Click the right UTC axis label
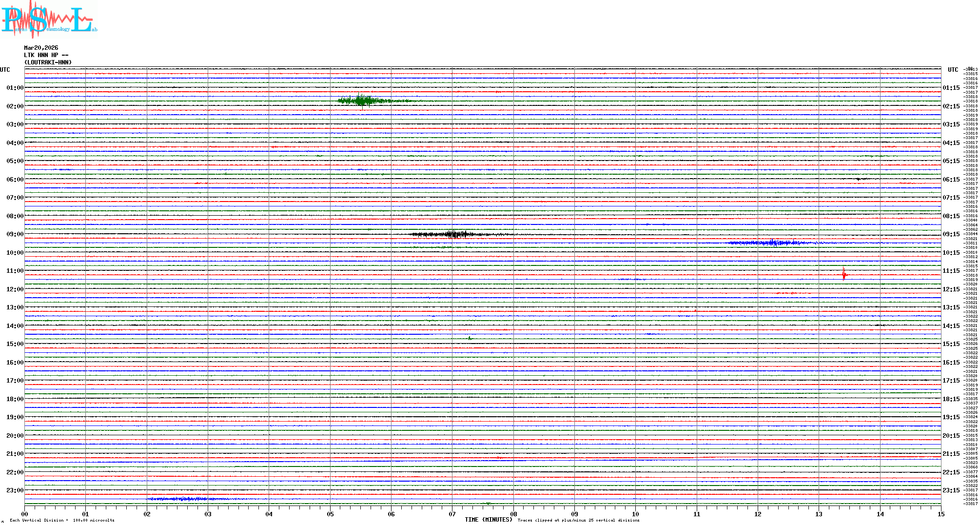 click(x=953, y=70)
